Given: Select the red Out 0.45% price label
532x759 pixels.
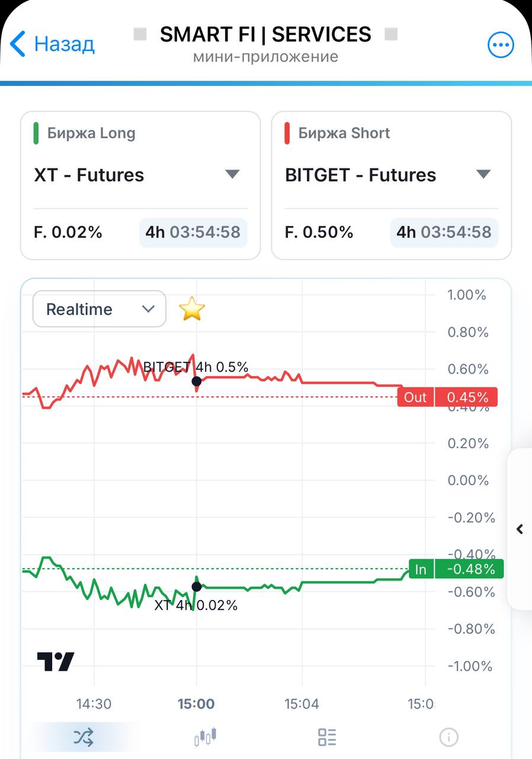Looking at the screenshot, I should point(447,397).
